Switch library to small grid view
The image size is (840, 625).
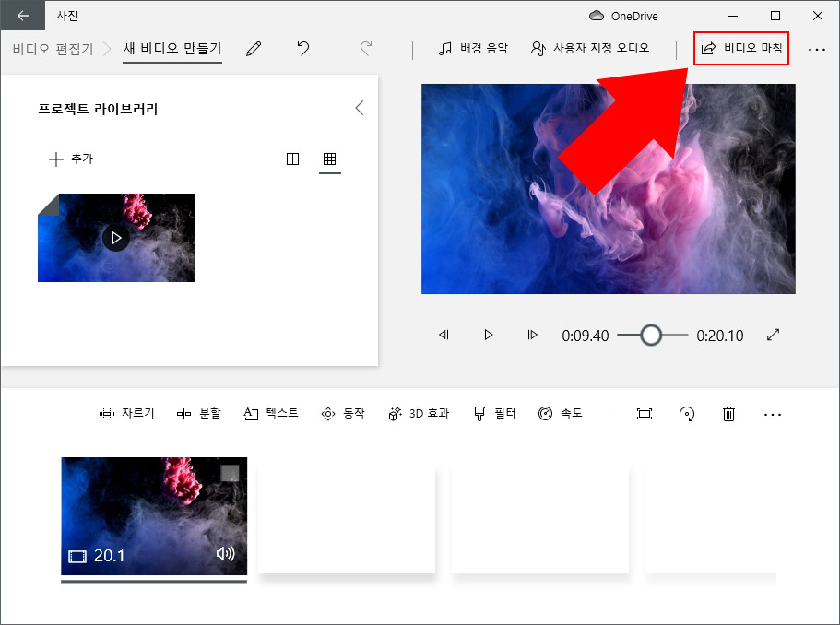tap(329, 159)
